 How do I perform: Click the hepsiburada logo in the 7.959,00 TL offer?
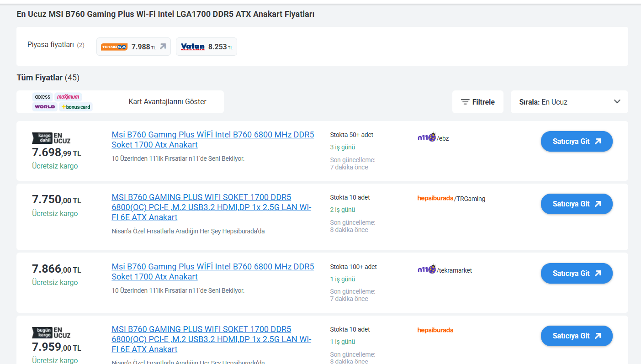435,330
